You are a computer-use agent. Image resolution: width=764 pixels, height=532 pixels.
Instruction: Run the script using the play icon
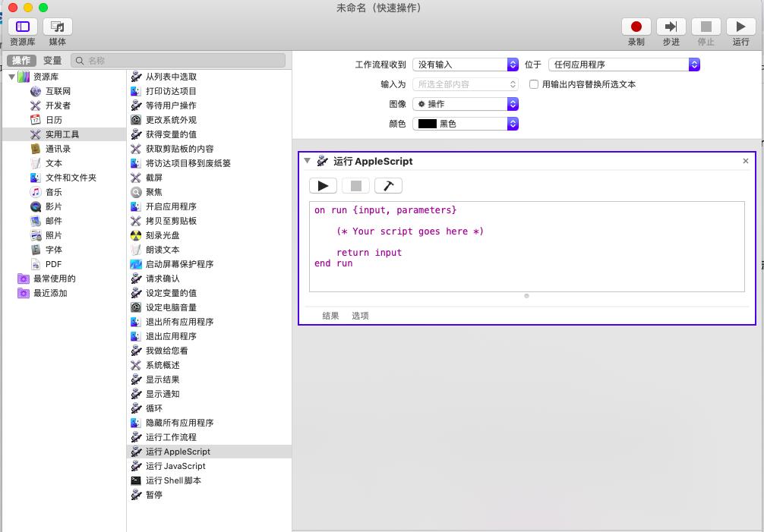pyautogui.click(x=323, y=184)
